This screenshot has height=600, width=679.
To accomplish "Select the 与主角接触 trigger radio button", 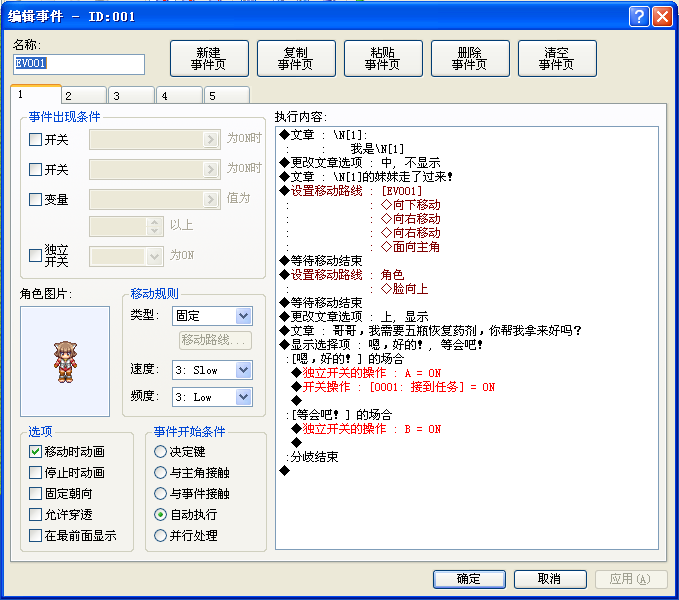I will pos(160,472).
